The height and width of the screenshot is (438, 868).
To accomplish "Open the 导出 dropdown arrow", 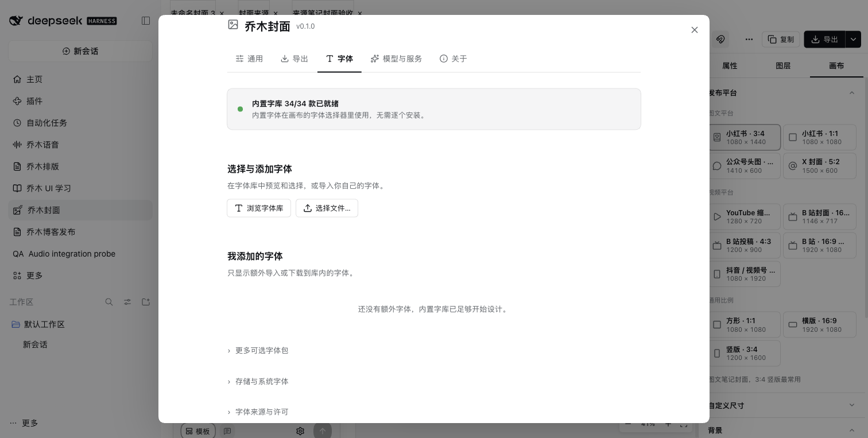I will (x=853, y=39).
